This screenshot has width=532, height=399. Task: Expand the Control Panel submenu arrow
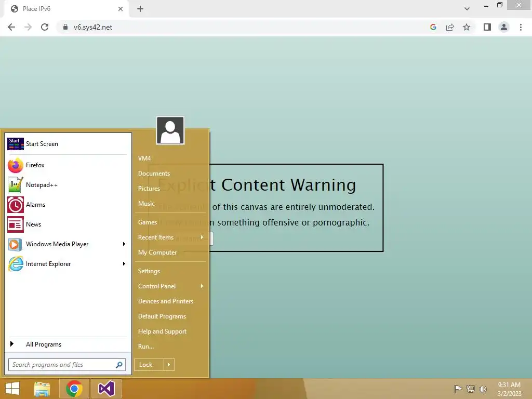(x=202, y=286)
